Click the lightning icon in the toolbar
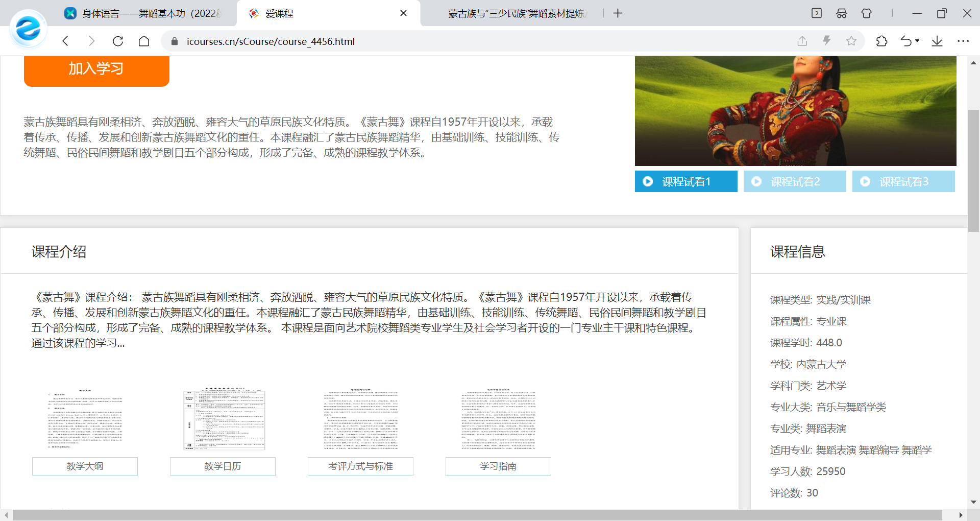980x521 pixels. [x=827, y=41]
